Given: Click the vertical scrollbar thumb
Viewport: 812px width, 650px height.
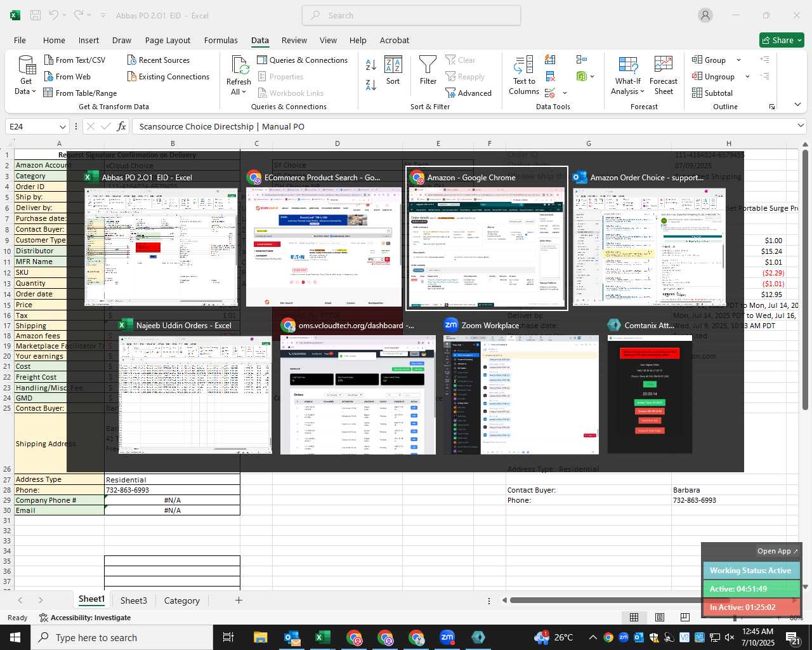Looking at the screenshot, I should (805, 279).
